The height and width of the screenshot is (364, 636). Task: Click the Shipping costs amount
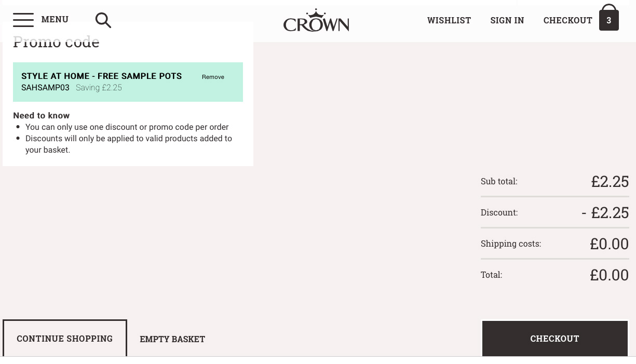click(x=609, y=244)
